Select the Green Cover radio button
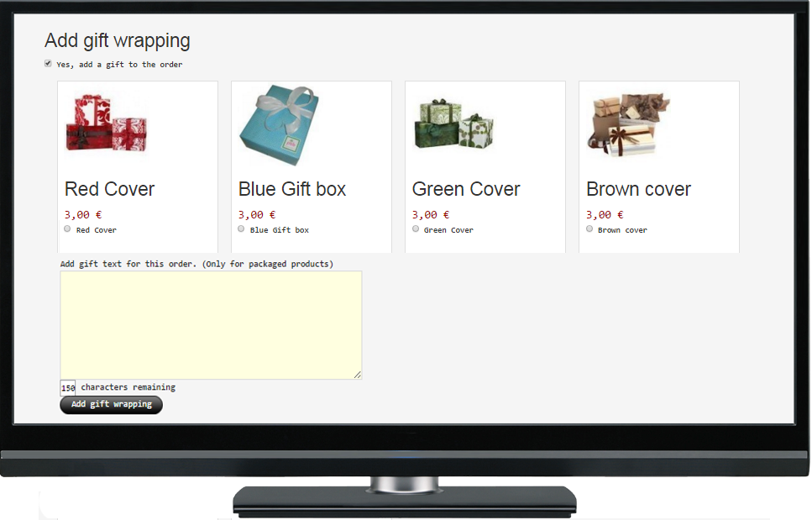Screen dimensions: 812x520 point(416,229)
